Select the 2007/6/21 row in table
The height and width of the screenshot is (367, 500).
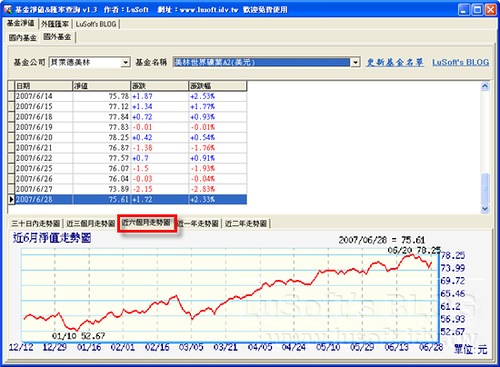point(131,148)
